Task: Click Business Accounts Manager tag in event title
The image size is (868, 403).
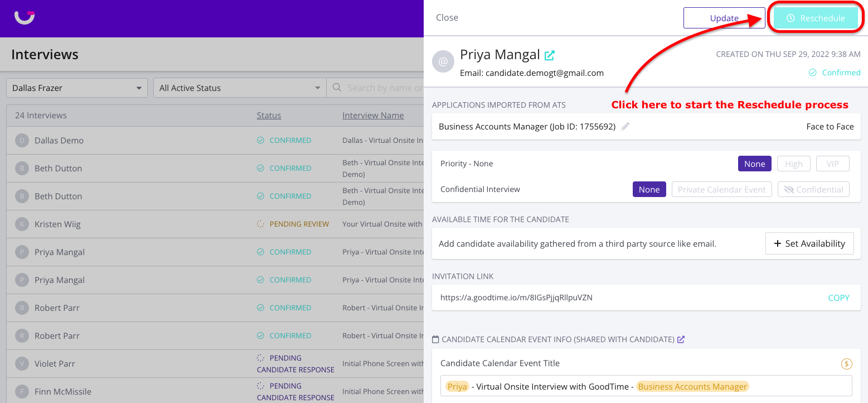Action: 692,386
